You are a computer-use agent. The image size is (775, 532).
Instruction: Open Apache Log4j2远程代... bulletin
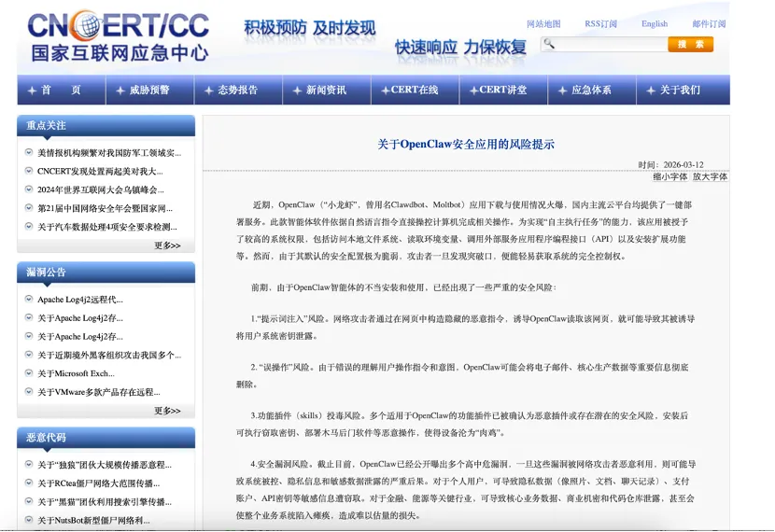tap(80, 300)
